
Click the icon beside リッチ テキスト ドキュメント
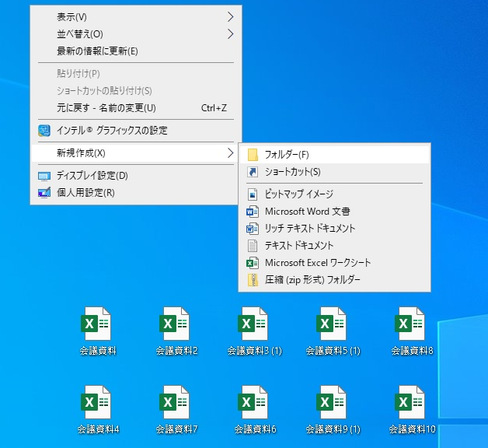[x=253, y=229]
